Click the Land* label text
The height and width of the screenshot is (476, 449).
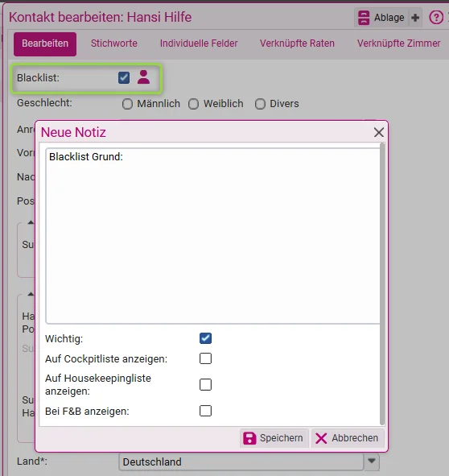[x=32, y=462]
